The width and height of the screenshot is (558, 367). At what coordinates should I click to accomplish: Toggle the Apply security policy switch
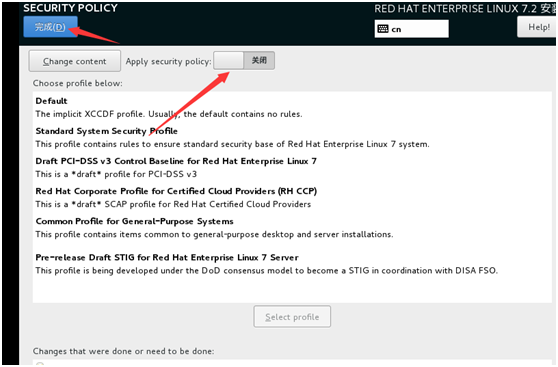(x=244, y=60)
